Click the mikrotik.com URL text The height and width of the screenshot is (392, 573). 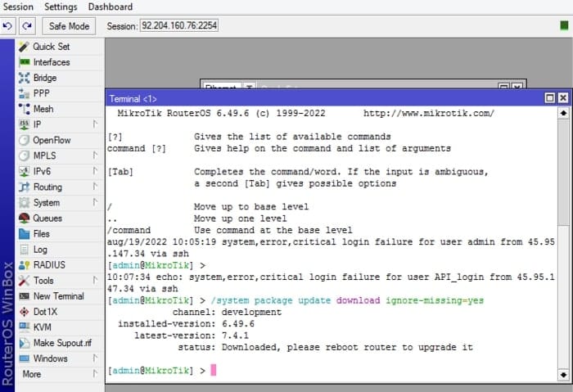[x=429, y=113]
